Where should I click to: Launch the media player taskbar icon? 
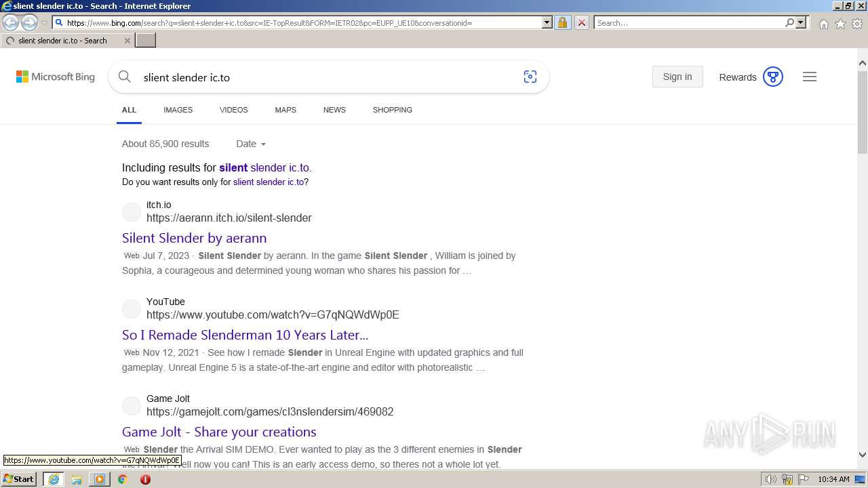[x=100, y=479]
